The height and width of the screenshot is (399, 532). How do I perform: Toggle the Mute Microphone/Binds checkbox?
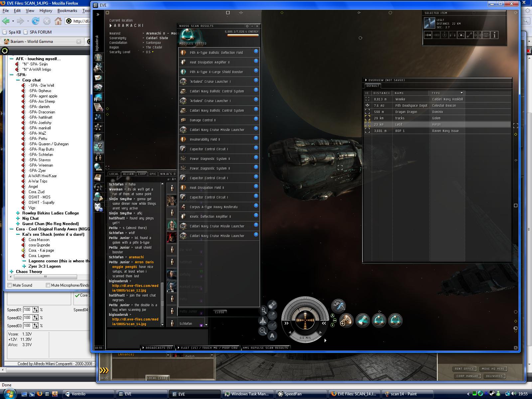48,285
